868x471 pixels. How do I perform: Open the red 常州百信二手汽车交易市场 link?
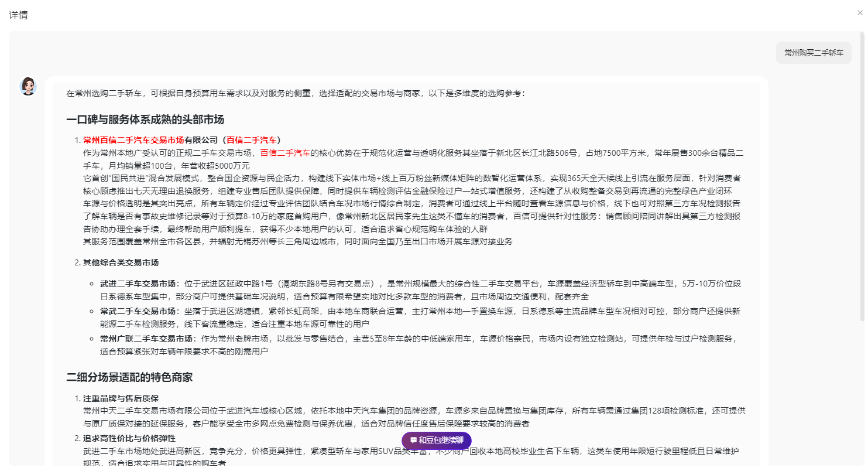134,140
